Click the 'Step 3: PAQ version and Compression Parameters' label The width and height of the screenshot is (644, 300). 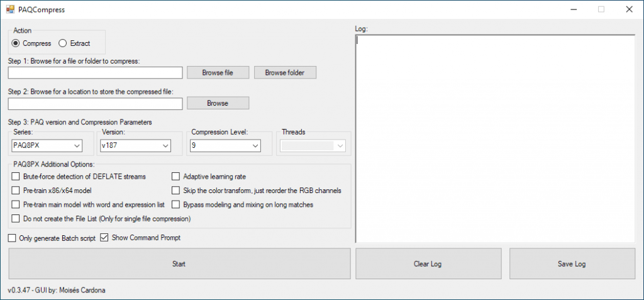click(80, 122)
